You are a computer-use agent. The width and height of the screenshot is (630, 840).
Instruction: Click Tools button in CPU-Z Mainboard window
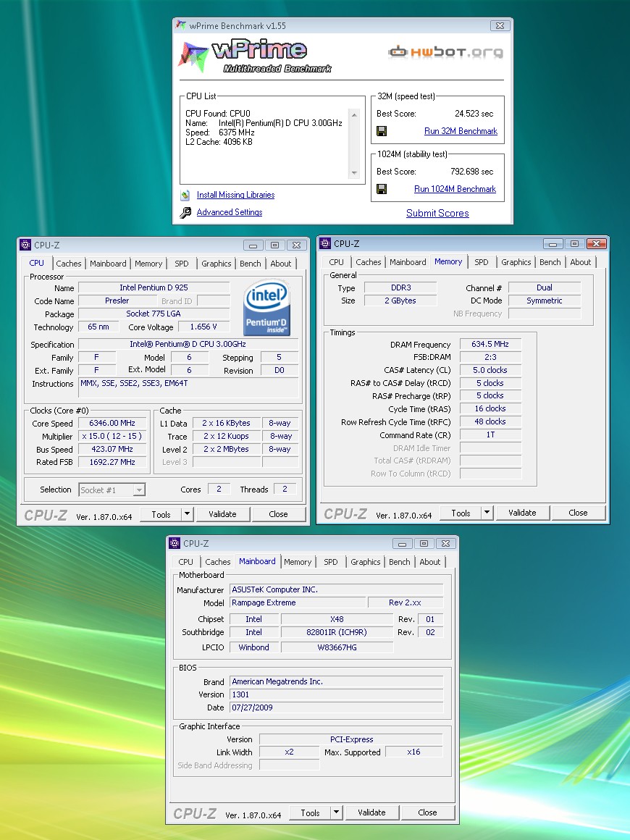310,812
